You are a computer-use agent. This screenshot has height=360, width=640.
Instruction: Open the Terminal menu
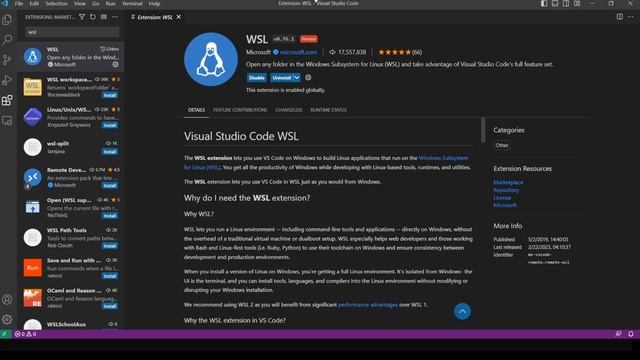(132, 4)
